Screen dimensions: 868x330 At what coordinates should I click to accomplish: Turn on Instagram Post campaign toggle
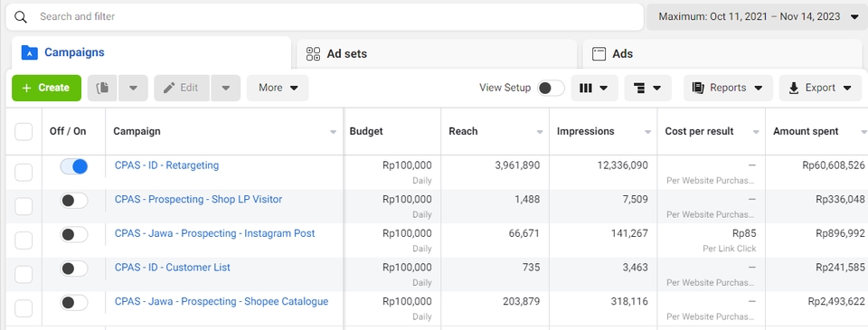tap(73, 234)
